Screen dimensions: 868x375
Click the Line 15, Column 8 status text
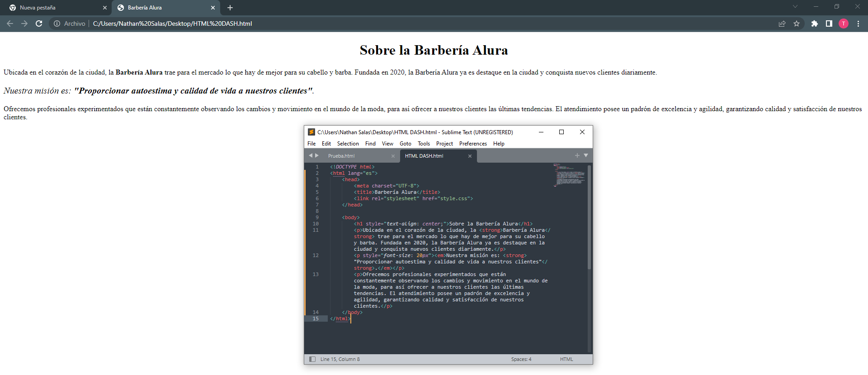(x=340, y=359)
